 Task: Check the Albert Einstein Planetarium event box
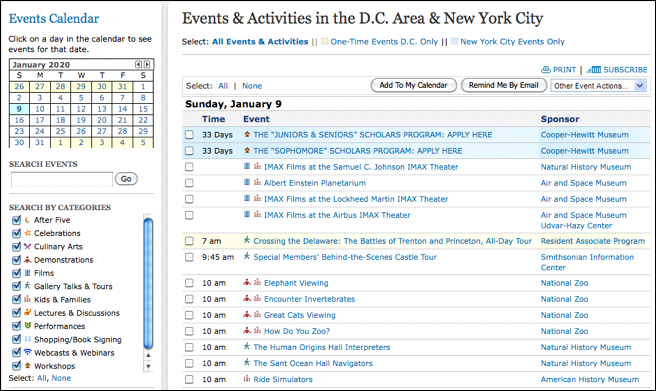[190, 183]
